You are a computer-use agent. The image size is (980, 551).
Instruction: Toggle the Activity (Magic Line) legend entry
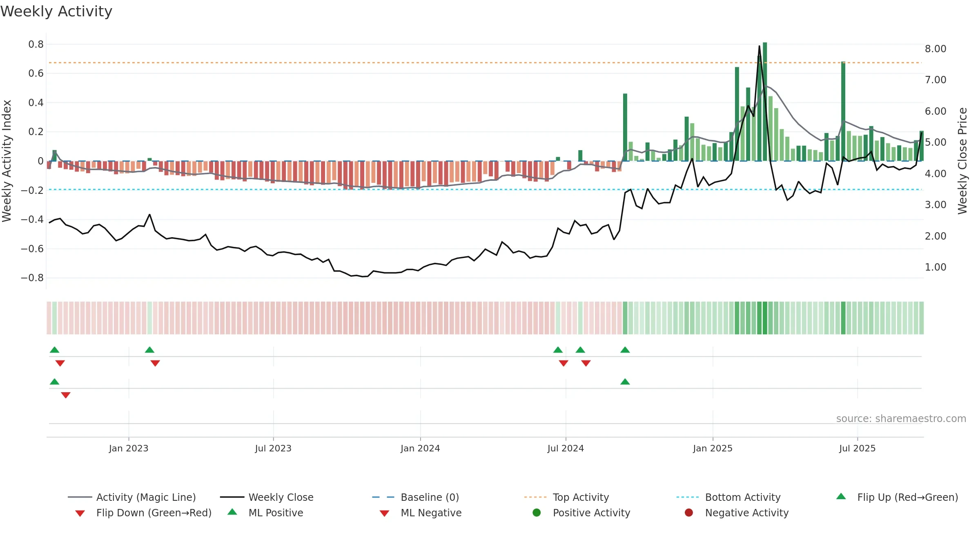click(x=132, y=497)
